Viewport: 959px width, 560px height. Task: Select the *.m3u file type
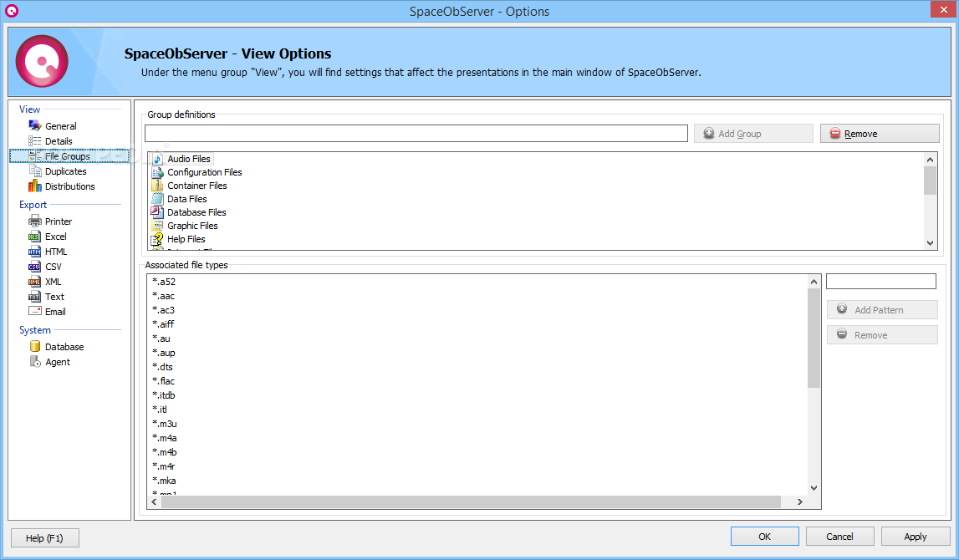(x=165, y=424)
